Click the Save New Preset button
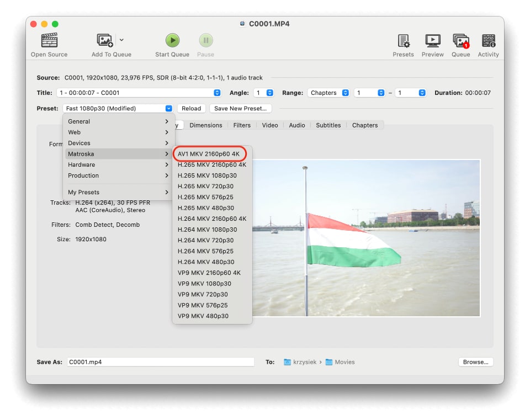 click(x=241, y=108)
